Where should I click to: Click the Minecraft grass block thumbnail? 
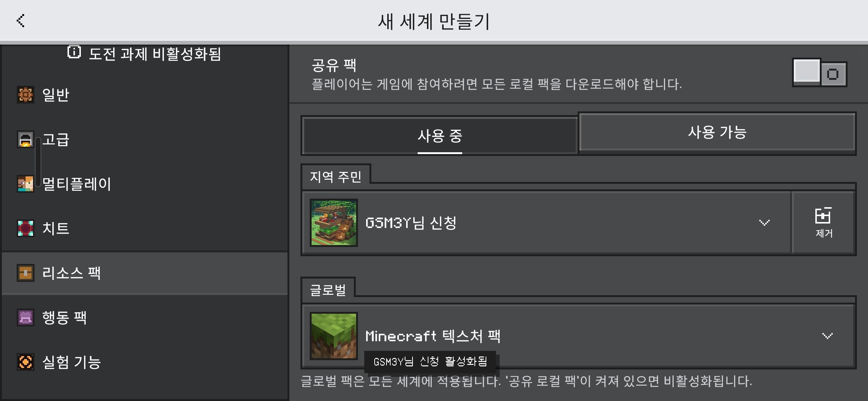334,336
